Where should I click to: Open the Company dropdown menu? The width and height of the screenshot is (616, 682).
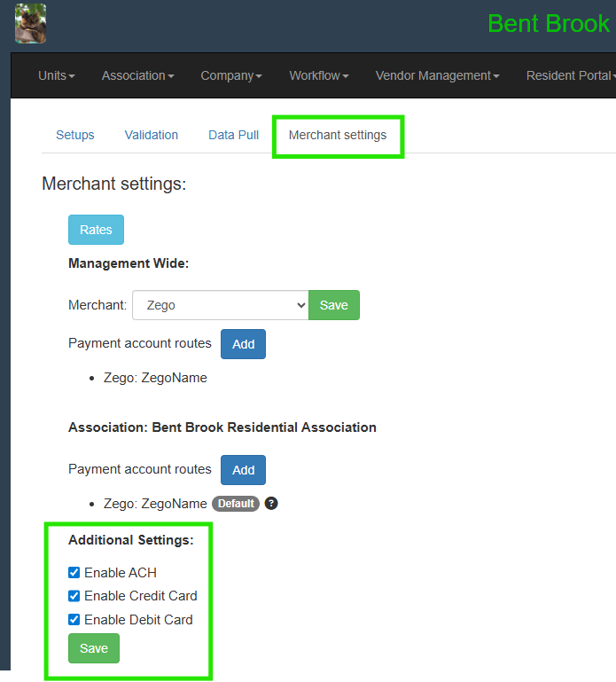231,76
